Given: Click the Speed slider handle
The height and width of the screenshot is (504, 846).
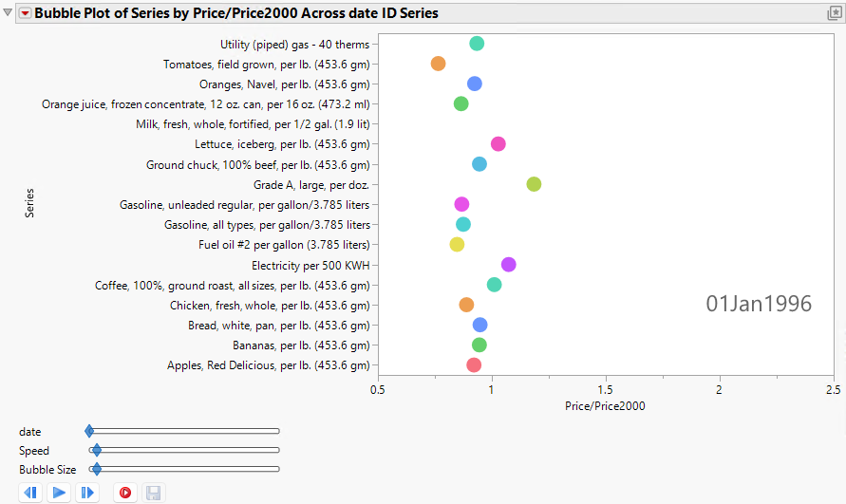Looking at the screenshot, I should click(96, 450).
